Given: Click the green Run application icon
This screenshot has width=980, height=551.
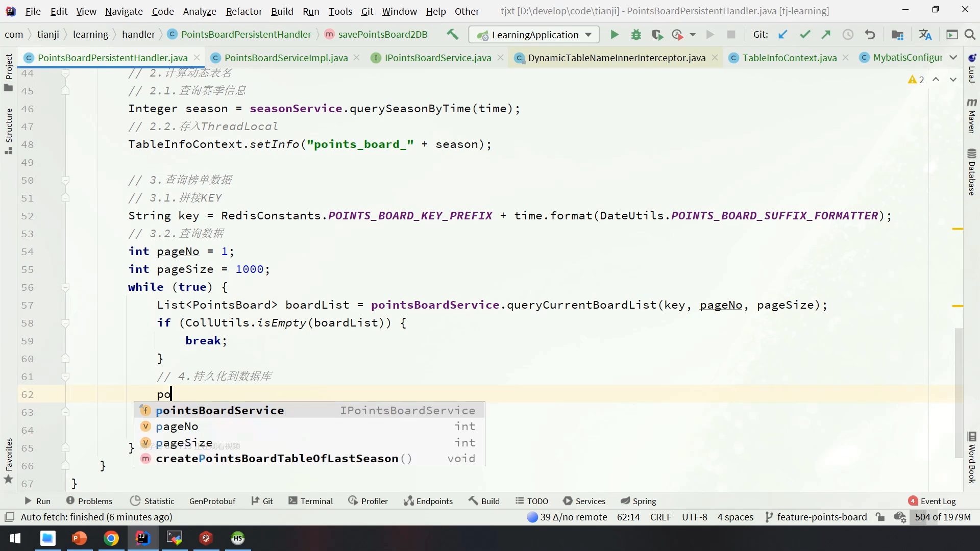Looking at the screenshot, I should [615, 35].
